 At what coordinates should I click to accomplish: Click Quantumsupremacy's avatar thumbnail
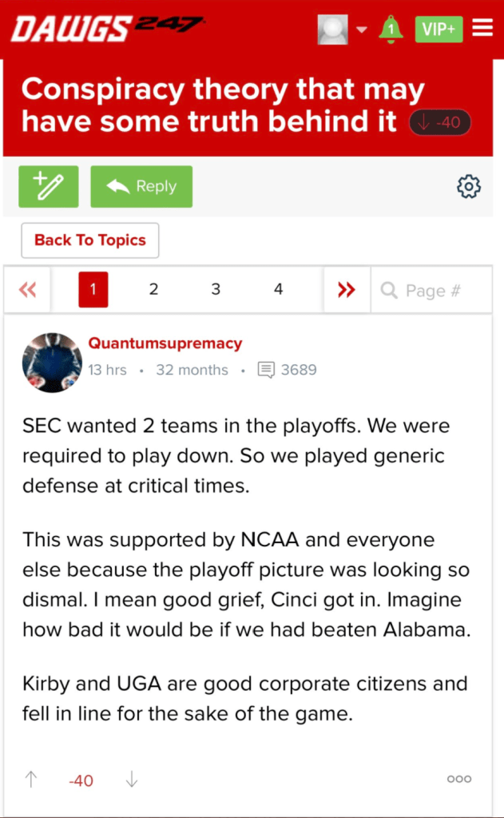[52, 362]
